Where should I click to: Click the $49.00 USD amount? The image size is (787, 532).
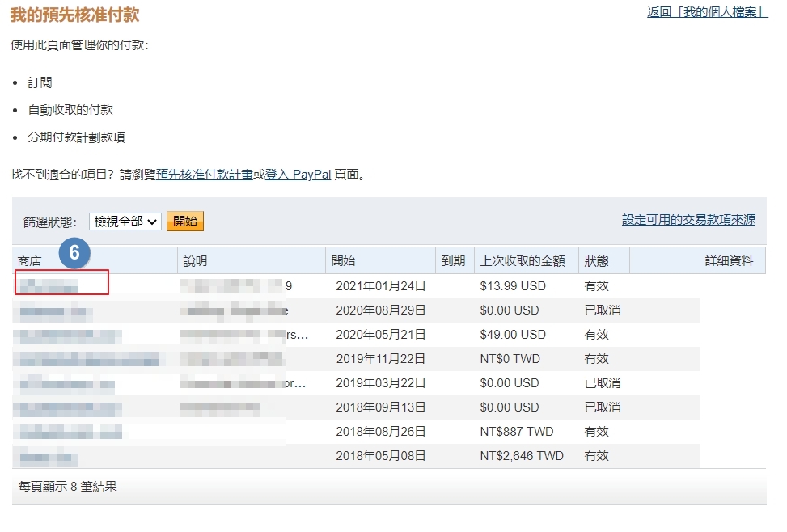(513, 335)
